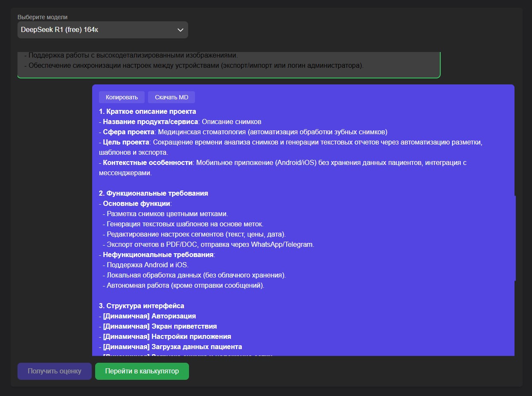Viewport: 532px width, 396px height.
Task: Click the Экспорт отчетов в PDF/DOC line
Action: coord(210,245)
